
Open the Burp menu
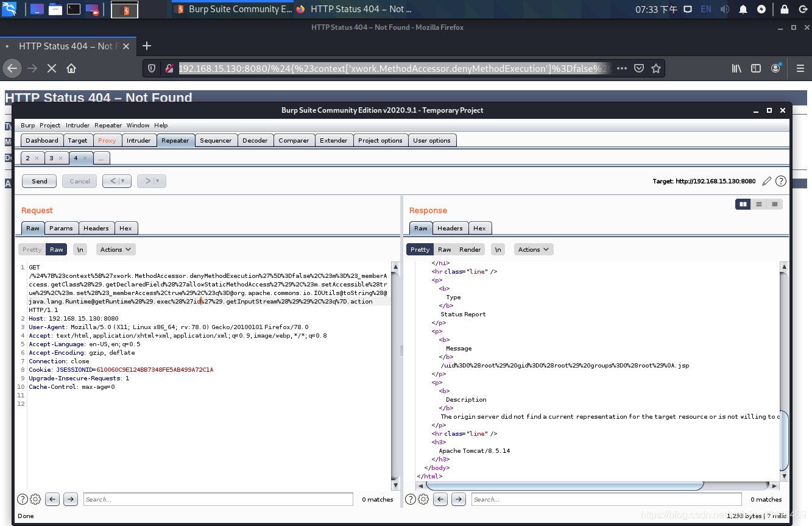28,125
